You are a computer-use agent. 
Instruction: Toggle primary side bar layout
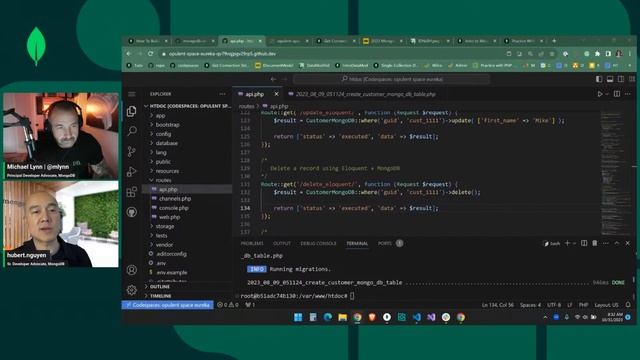pos(599,79)
